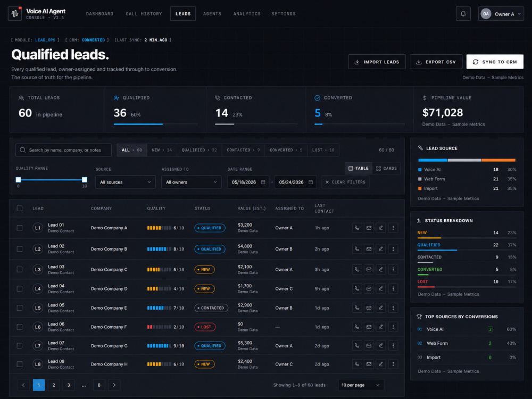The width and height of the screenshot is (532, 399).
Task: Go to previous page arrow
Action: [23, 385]
